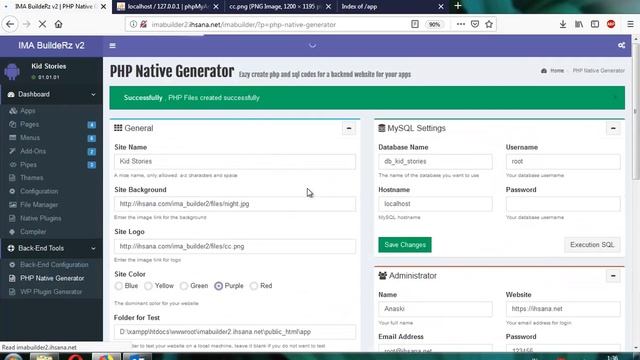This screenshot has height=360, width=640.
Task: Open the page actions three-dots menu
Action: pos(461,24)
